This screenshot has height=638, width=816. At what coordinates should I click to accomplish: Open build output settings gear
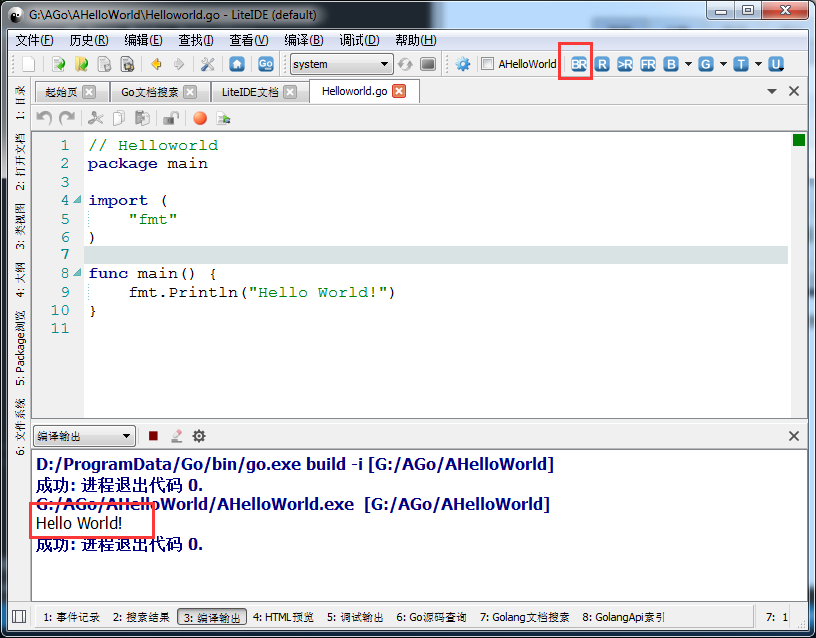[199, 436]
